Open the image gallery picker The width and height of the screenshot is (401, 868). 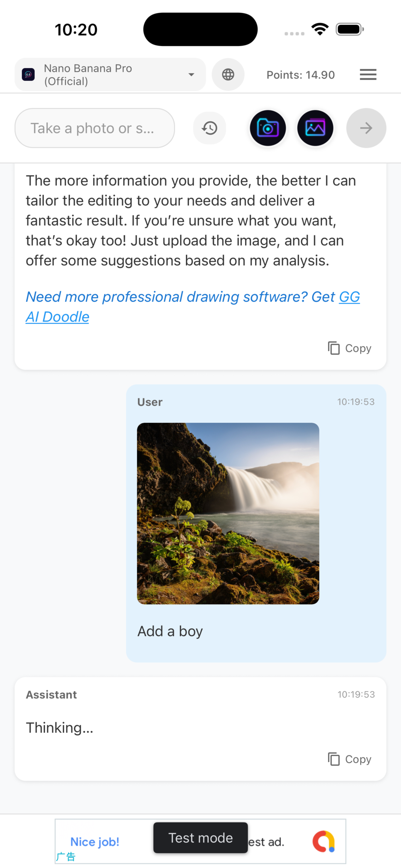coord(315,128)
